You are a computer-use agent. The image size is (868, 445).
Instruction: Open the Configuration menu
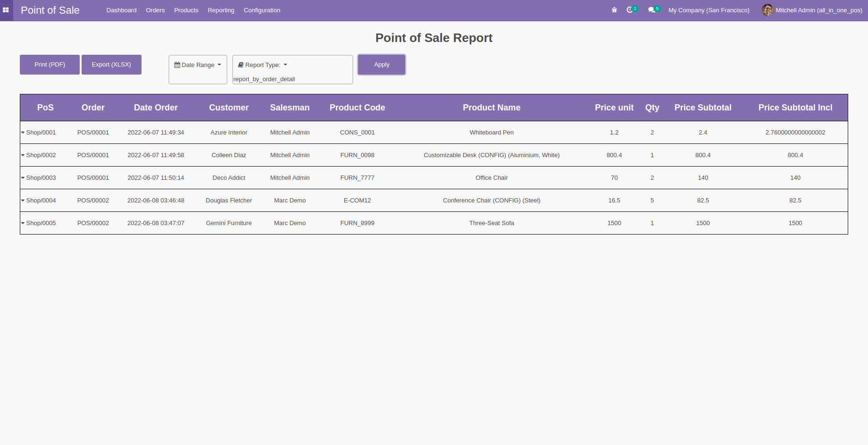point(262,10)
